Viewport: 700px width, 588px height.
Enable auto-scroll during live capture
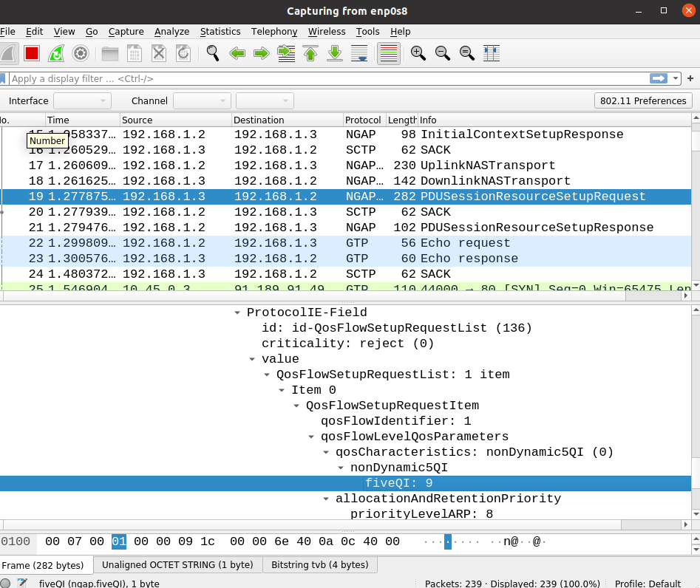click(x=359, y=52)
